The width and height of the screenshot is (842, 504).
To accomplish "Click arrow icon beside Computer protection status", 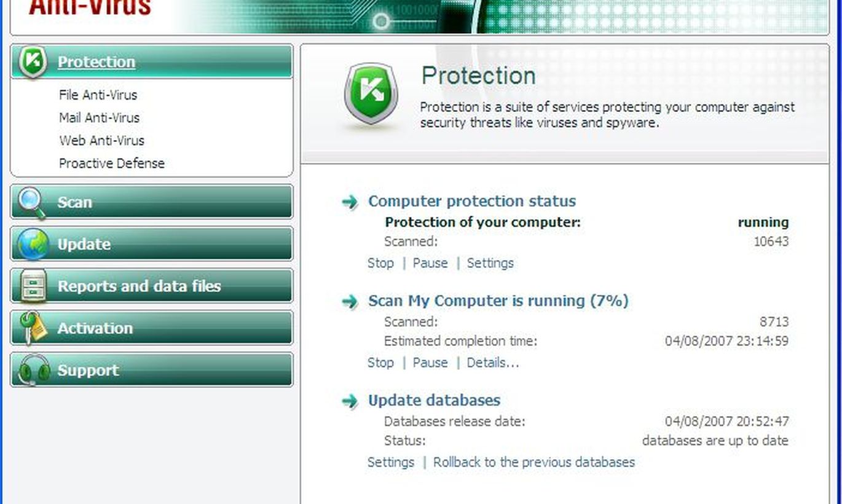I will coord(350,202).
